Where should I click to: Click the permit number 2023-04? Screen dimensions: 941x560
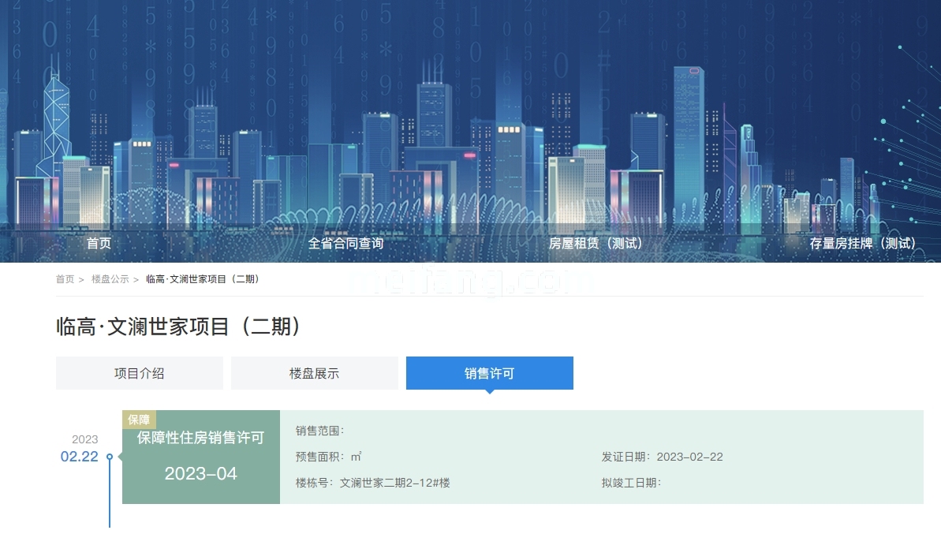pos(200,474)
